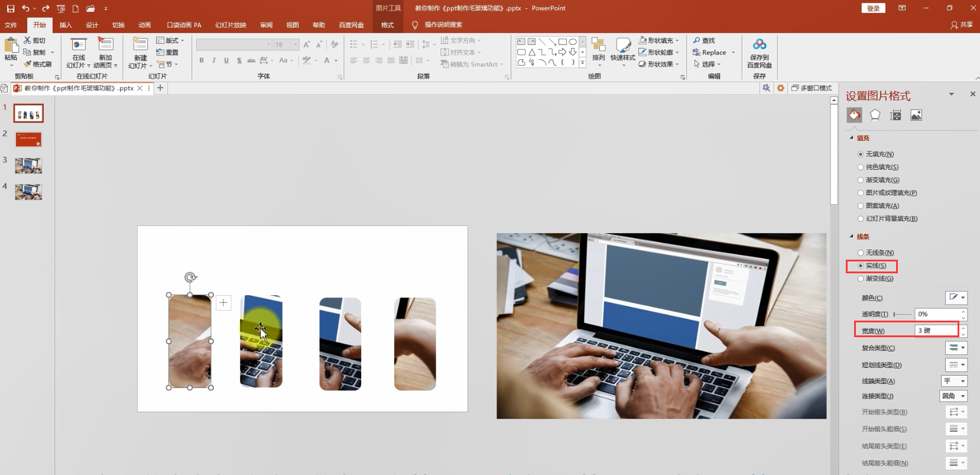This screenshot has height=475, width=980.
Task: Click the Format Painter (格式刷) icon
Action: pos(27,64)
